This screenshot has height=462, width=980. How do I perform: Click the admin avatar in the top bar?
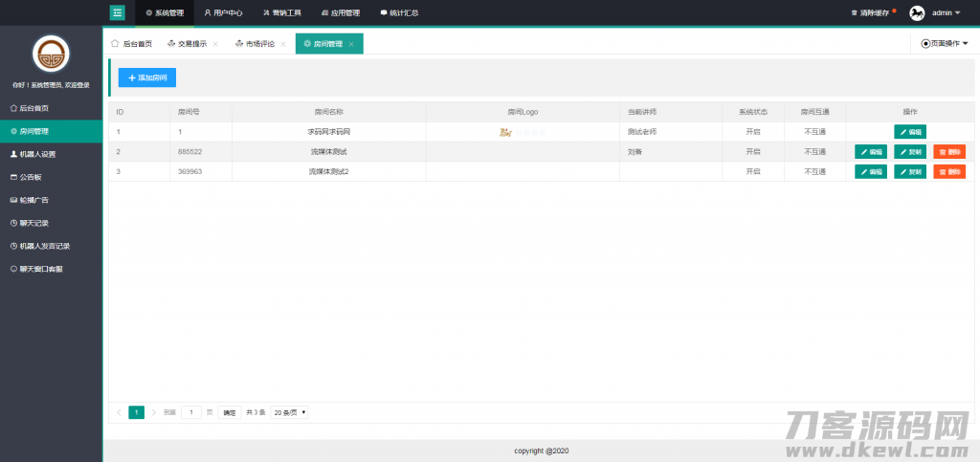(x=916, y=12)
